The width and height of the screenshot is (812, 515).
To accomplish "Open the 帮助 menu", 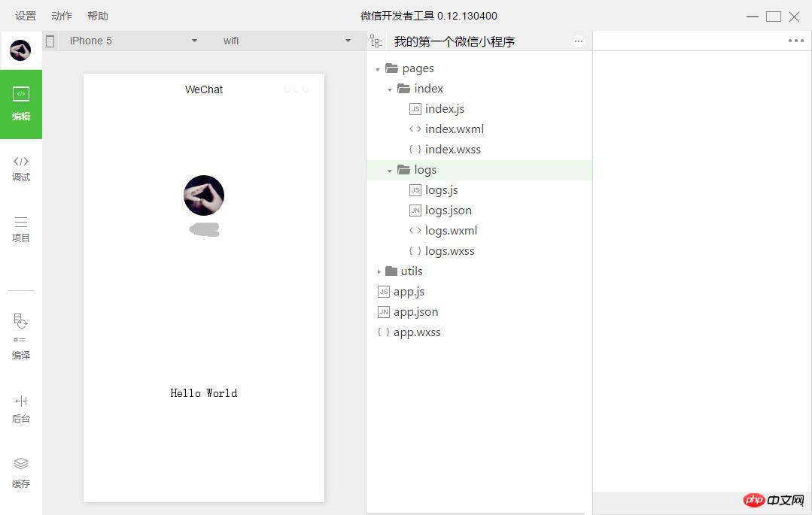I will point(97,16).
